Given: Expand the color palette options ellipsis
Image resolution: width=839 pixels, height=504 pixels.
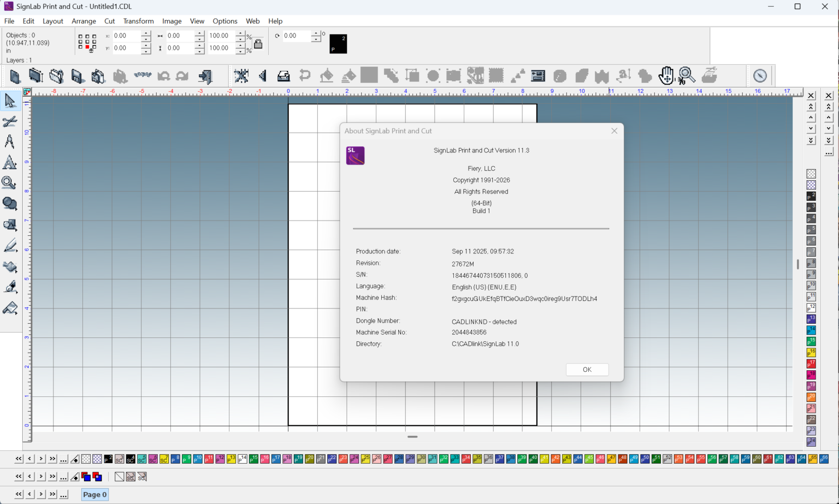Looking at the screenshot, I should point(63,459).
